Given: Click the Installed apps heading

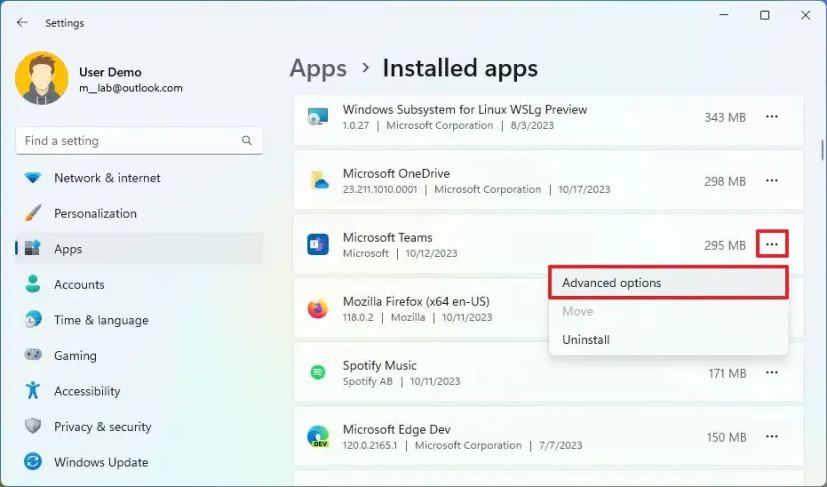Looking at the screenshot, I should (460, 69).
